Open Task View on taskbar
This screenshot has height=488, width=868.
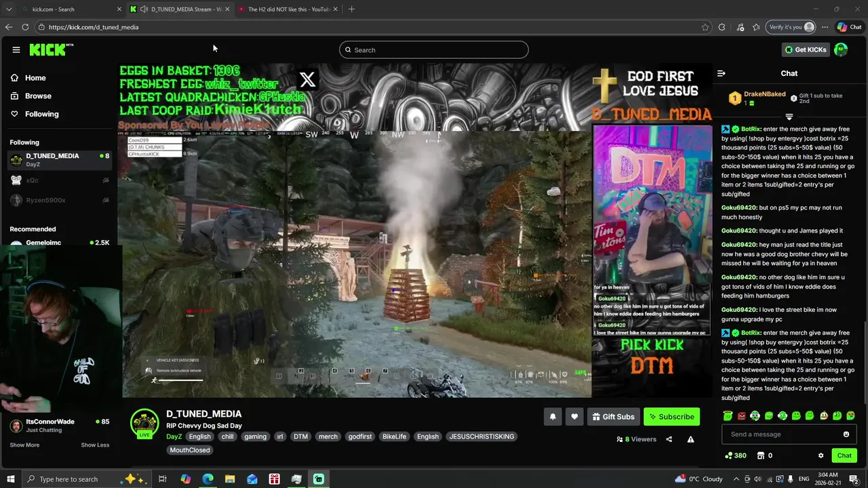[x=163, y=479]
